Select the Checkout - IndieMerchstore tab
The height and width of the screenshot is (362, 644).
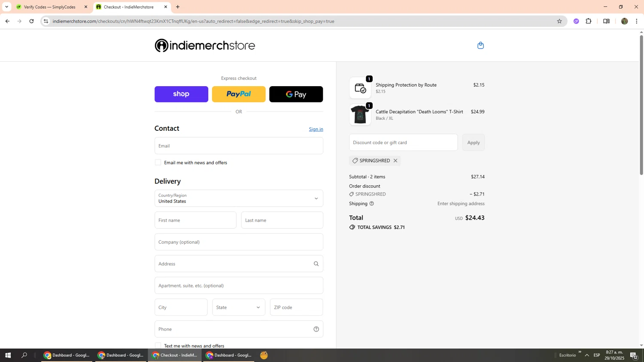point(128,7)
